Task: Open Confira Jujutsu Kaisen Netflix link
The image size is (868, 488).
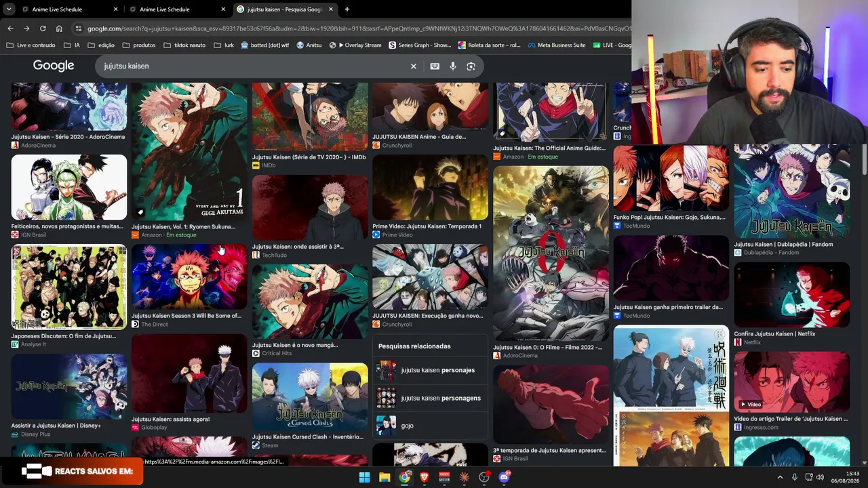Action: [x=774, y=334]
